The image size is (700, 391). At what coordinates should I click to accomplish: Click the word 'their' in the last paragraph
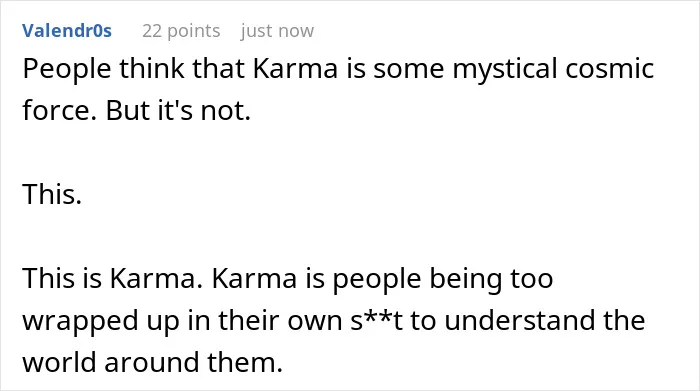tap(249, 320)
